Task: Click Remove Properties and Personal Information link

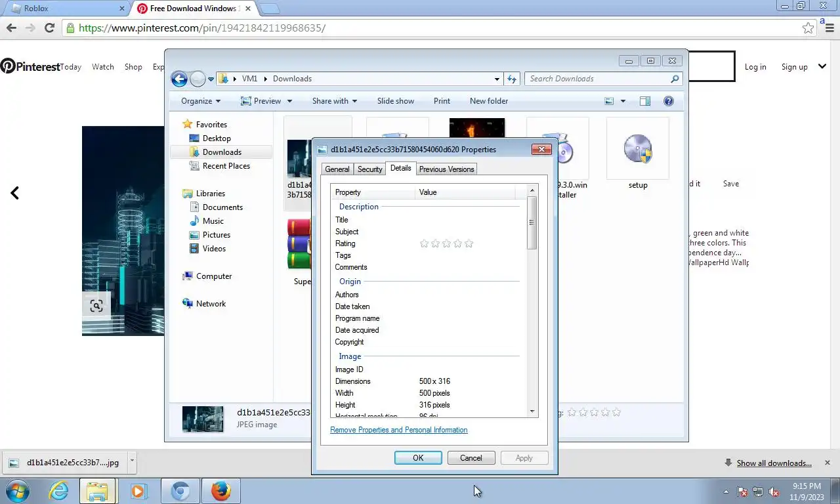Action: click(x=399, y=430)
